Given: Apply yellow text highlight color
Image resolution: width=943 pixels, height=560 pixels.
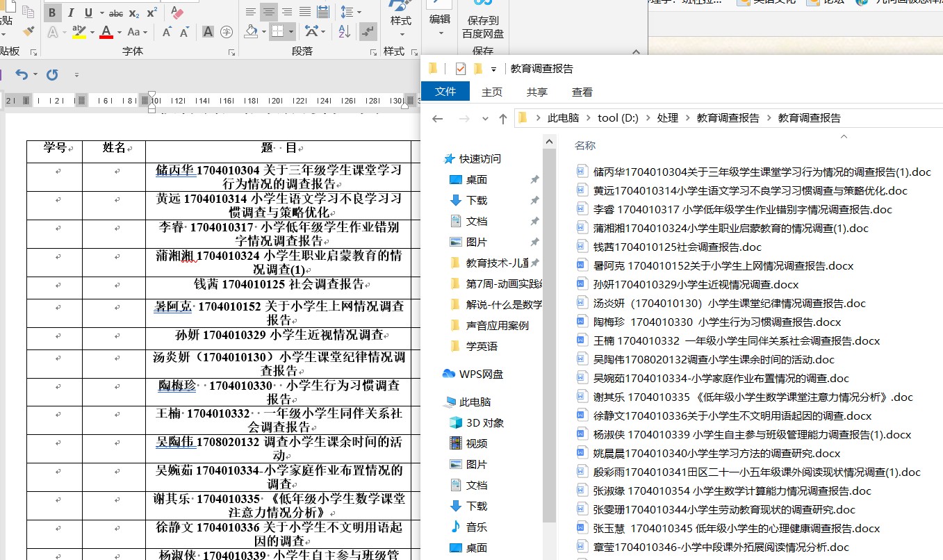Looking at the screenshot, I should click(x=79, y=32).
